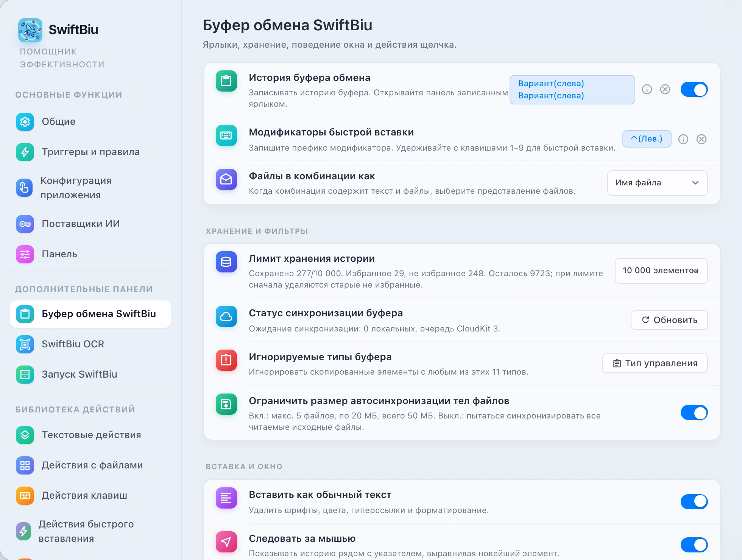Click the keyboard icon of Модификаторы быстрой вставки
Viewport: 742px width, 560px height.
pos(226,135)
